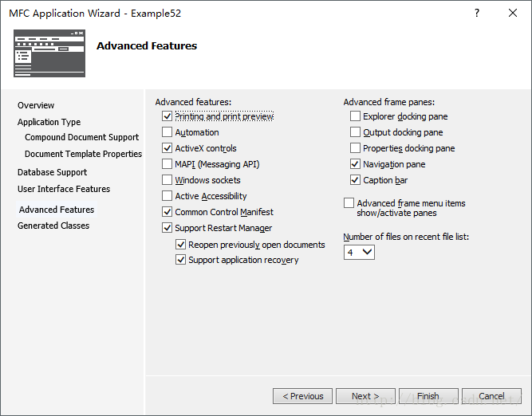Open the recent file list number dropdown

coord(359,253)
